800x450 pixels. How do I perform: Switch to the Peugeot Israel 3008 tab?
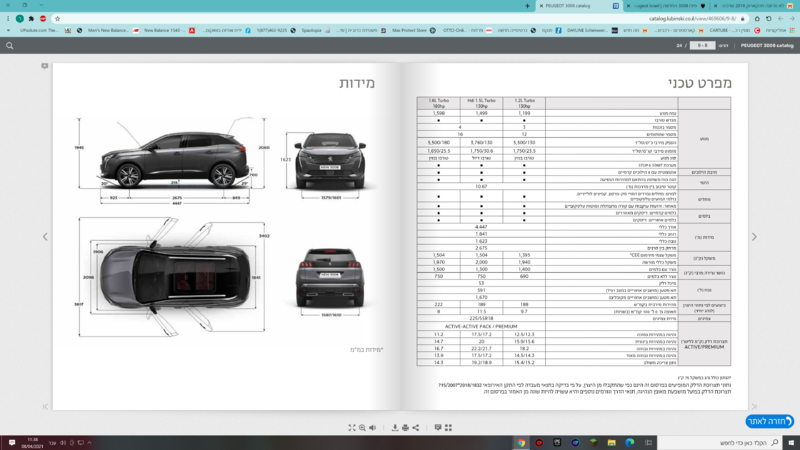tap(666, 6)
